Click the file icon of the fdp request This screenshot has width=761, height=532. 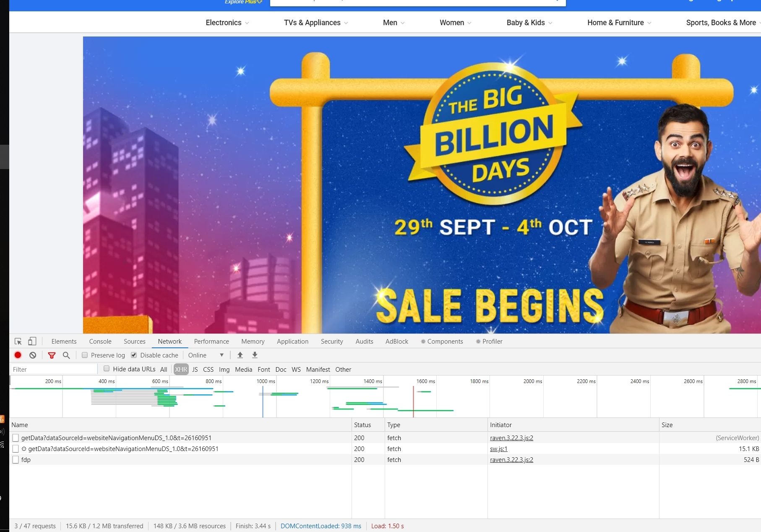point(16,460)
